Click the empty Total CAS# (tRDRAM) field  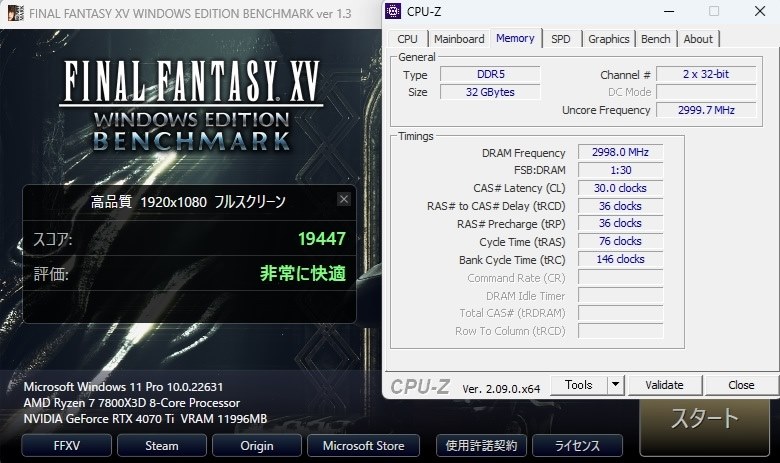click(620, 313)
